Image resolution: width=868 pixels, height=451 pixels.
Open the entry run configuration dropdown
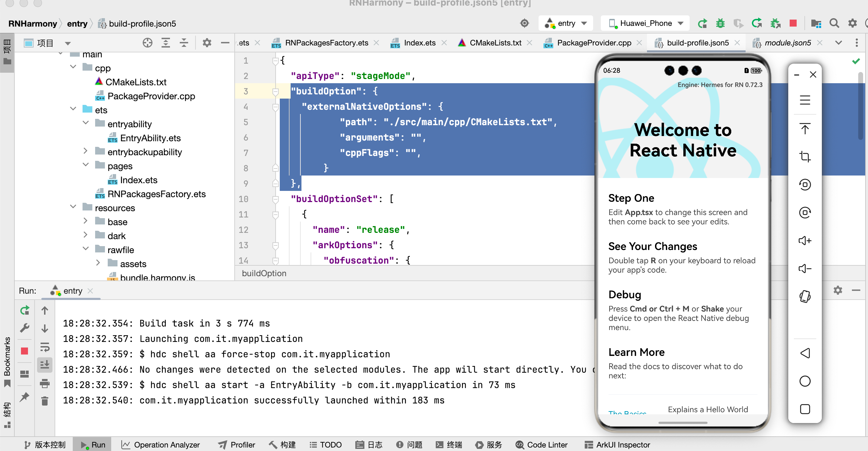tap(567, 23)
